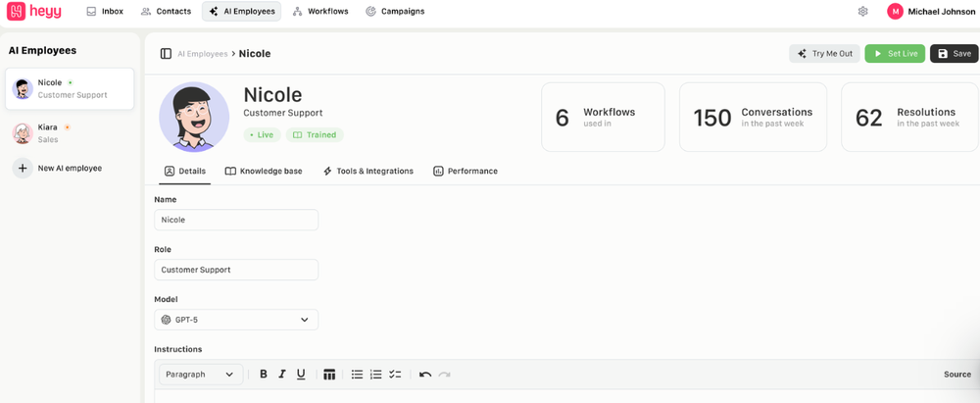Insert a table in the editor
980x403 pixels.
(x=329, y=375)
